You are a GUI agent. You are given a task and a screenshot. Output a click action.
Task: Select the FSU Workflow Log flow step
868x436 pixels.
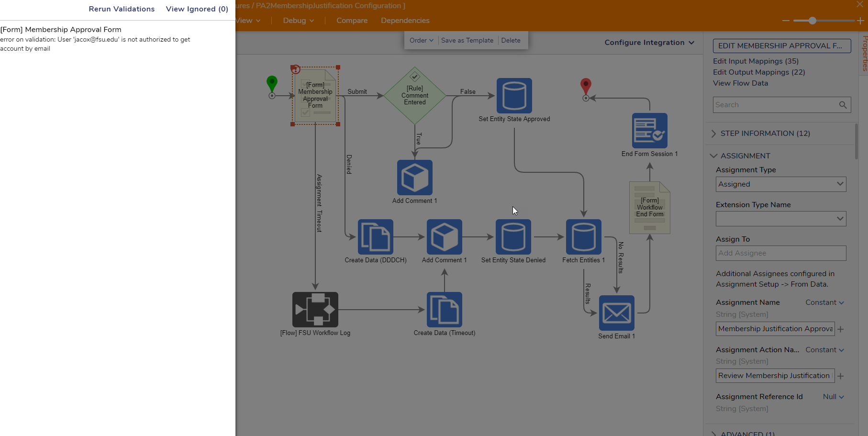click(x=315, y=310)
